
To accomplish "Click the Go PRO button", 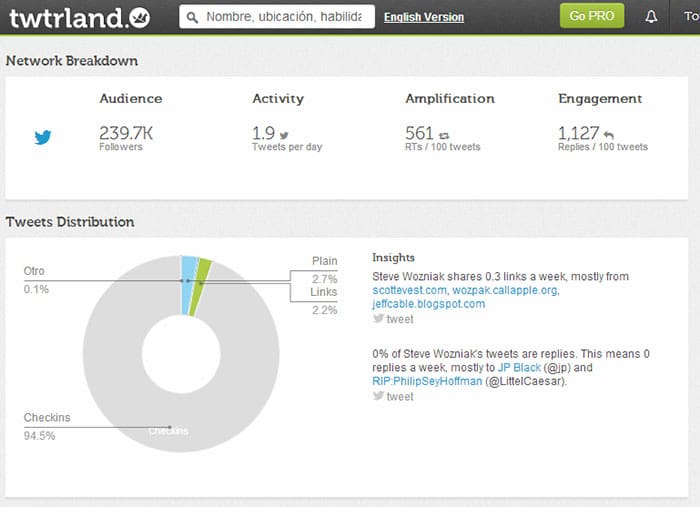I will pos(592,16).
